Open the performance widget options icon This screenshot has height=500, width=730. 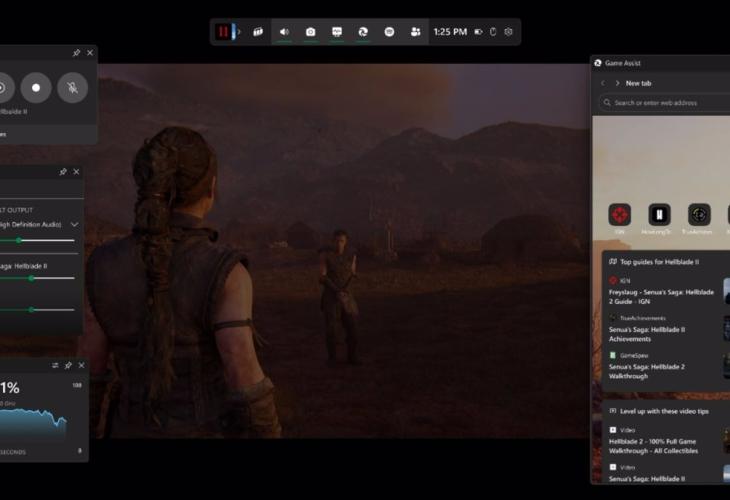coord(55,365)
